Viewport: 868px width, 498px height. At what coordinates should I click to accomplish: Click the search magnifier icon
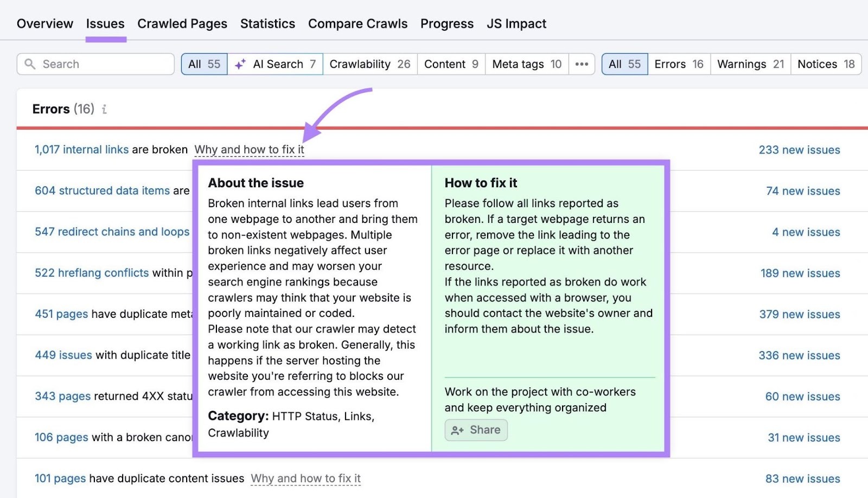(x=31, y=63)
